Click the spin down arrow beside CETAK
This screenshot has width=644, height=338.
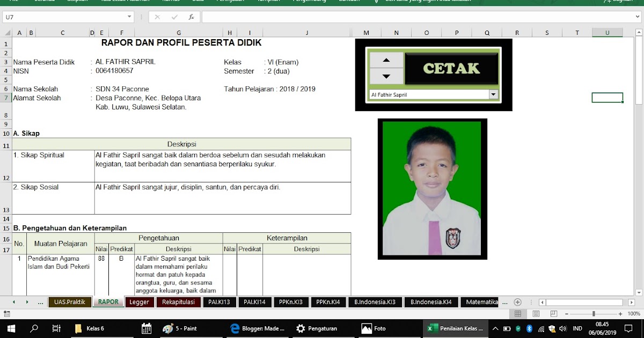click(386, 76)
